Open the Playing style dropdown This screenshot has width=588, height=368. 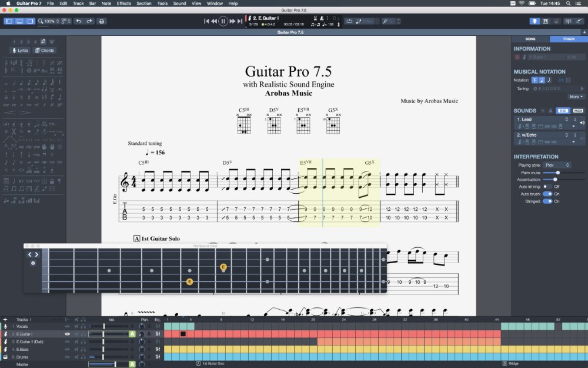coord(556,165)
